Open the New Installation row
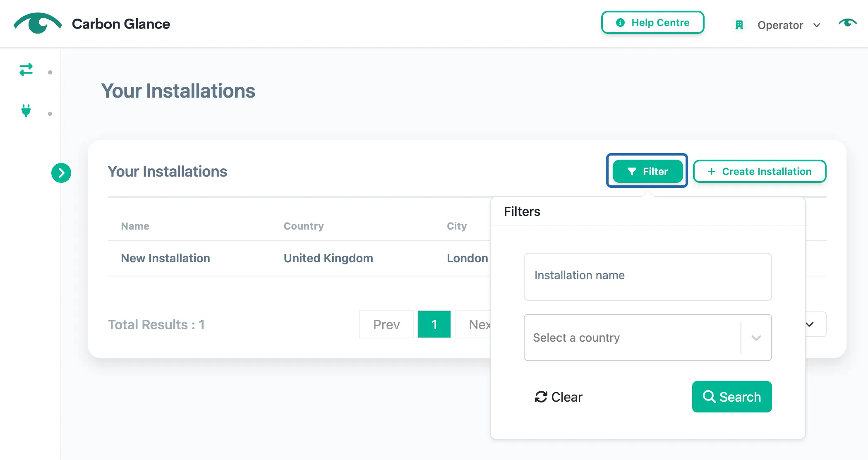 [165, 258]
